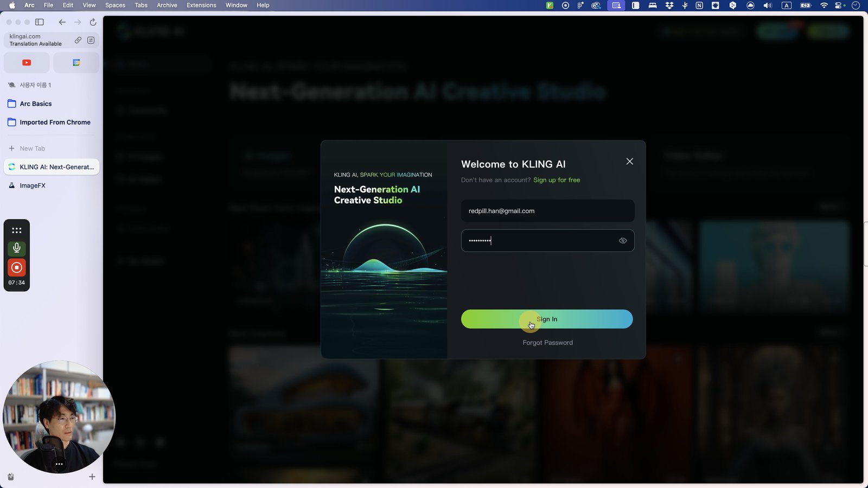Go back with the back arrow
The image size is (868, 488).
(x=62, y=22)
